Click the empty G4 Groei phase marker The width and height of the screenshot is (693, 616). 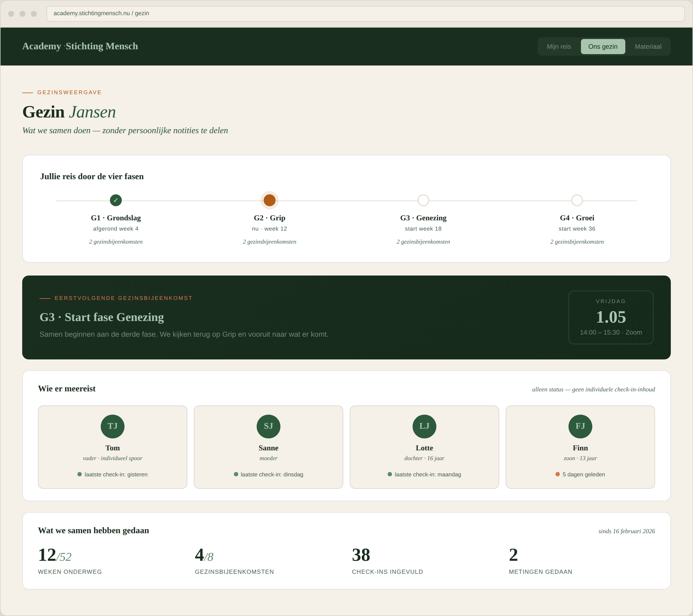(x=577, y=200)
